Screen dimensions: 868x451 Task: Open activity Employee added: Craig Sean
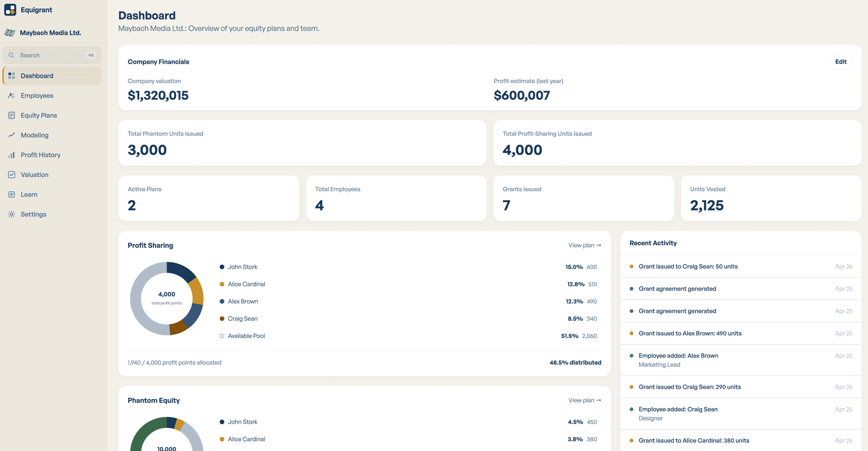click(741, 414)
